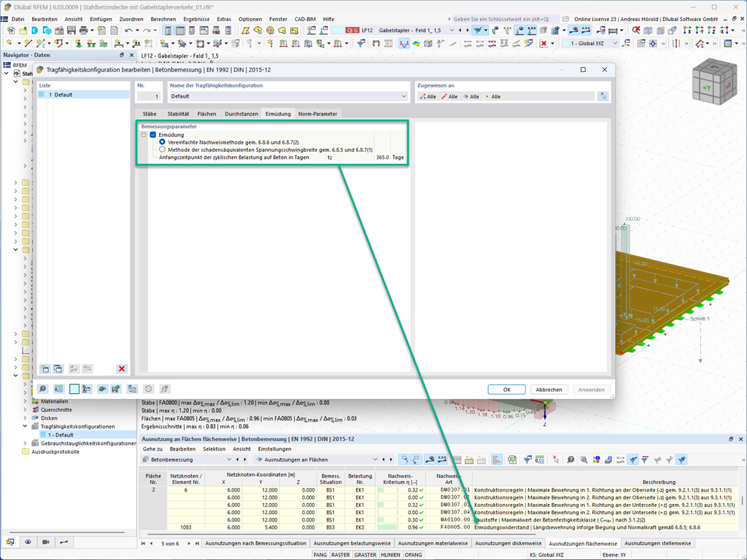The height and width of the screenshot is (560, 747).
Task: Collapse Tragfähigkeitskonfigurationen in Navigator
Action: 26,426
